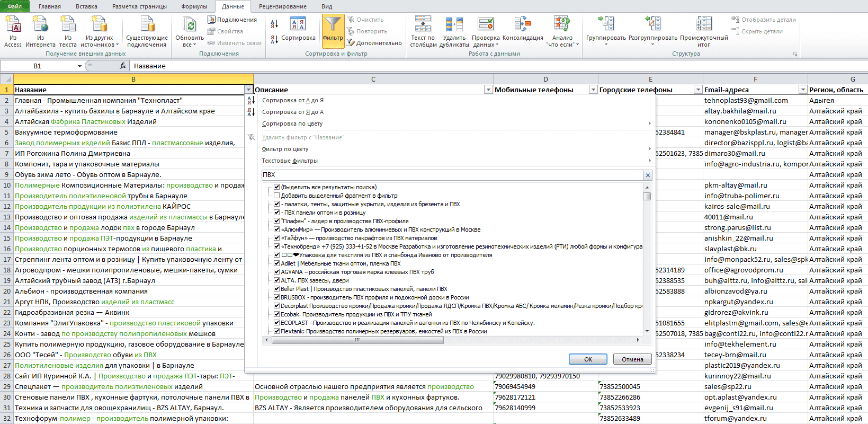Click the Отмена button
This screenshot has width=868, height=424.
[632, 359]
